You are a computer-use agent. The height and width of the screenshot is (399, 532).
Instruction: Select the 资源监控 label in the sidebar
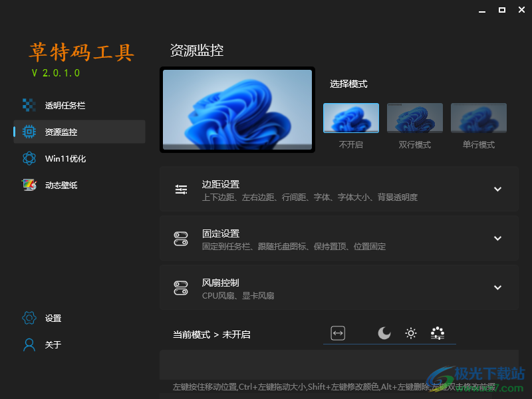click(x=61, y=132)
